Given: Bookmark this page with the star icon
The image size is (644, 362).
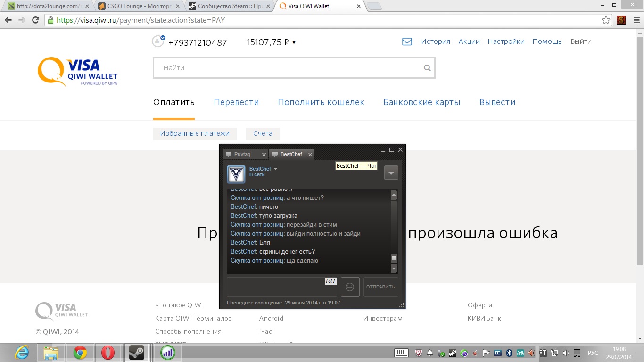Looking at the screenshot, I should coord(606,20).
